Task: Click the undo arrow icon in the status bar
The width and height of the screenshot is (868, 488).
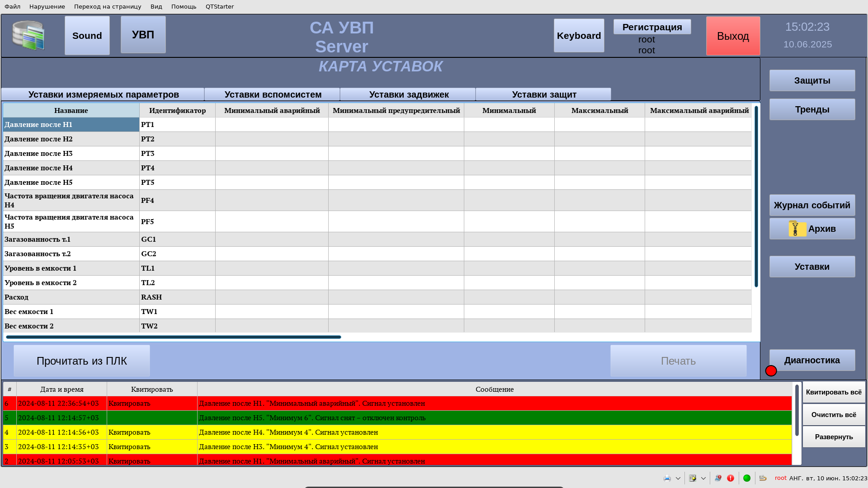Action: click(763, 478)
